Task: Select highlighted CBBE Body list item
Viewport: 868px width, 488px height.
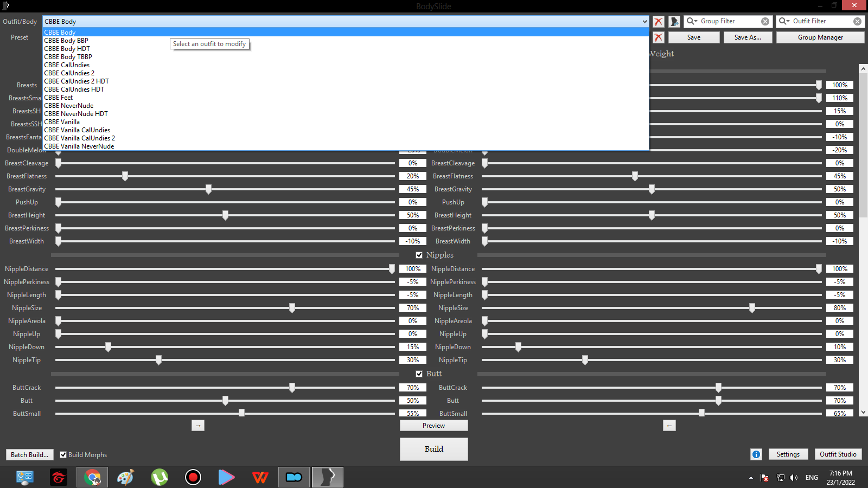Action: [x=346, y=33]
